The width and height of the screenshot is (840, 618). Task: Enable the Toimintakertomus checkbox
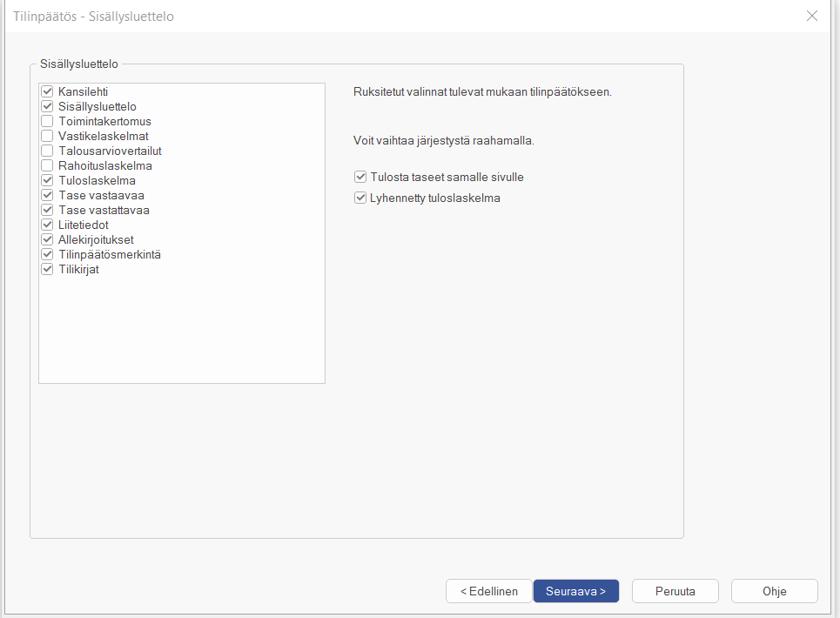[x=48, y=121]
